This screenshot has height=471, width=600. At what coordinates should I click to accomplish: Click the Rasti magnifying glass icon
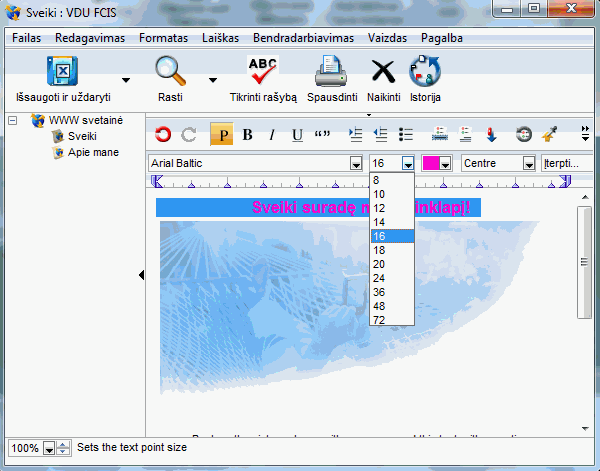170,72
